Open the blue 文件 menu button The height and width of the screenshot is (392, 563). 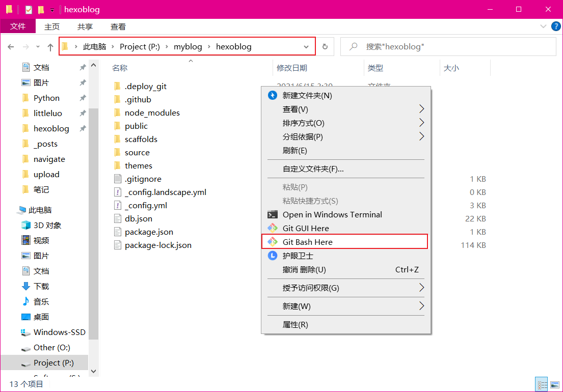(18, 26)
